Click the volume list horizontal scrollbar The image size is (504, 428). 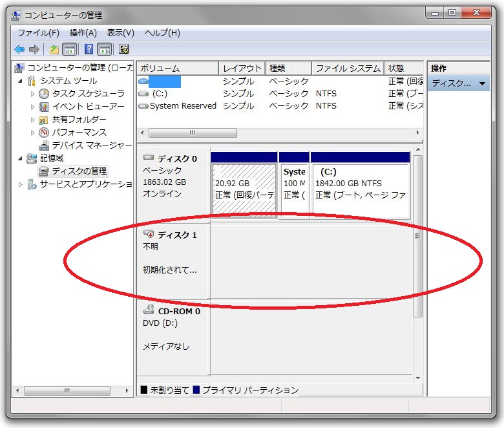[193, 133]
